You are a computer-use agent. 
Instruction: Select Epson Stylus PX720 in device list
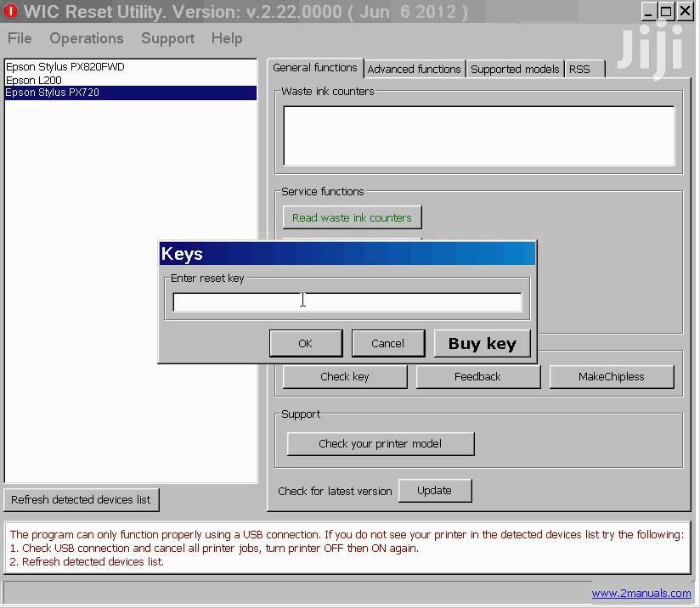pyautogui.click(x=53, y=93)
